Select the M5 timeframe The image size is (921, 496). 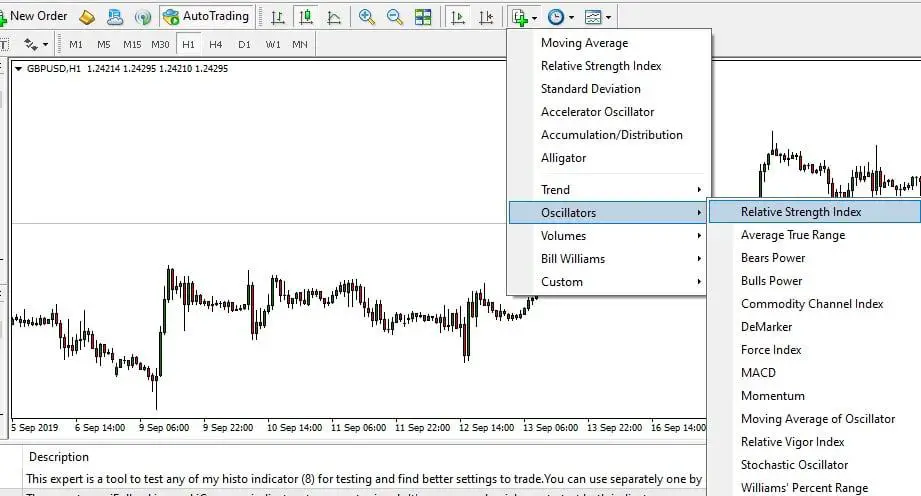tap(104, 44)
